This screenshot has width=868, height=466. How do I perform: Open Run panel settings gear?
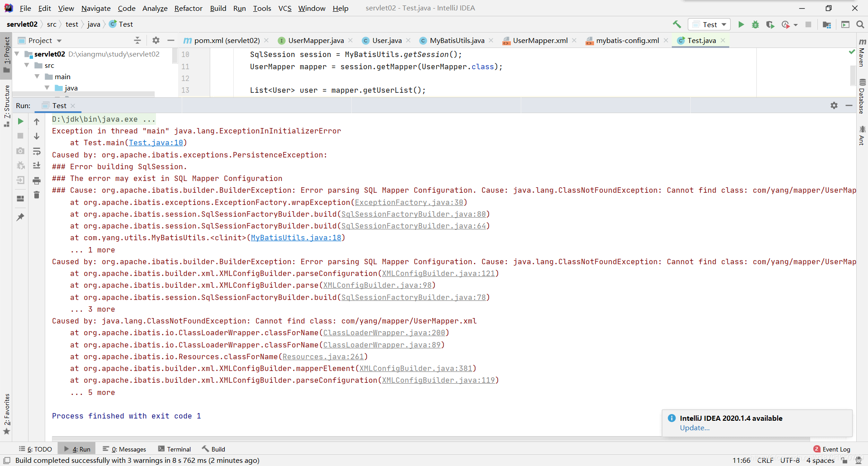point(834,105)
